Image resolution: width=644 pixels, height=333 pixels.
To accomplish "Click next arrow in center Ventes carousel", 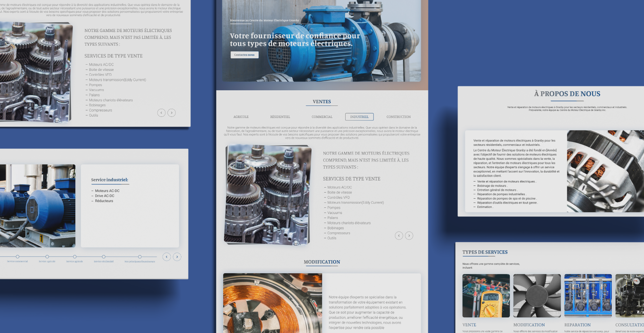I will click(409, 236).
